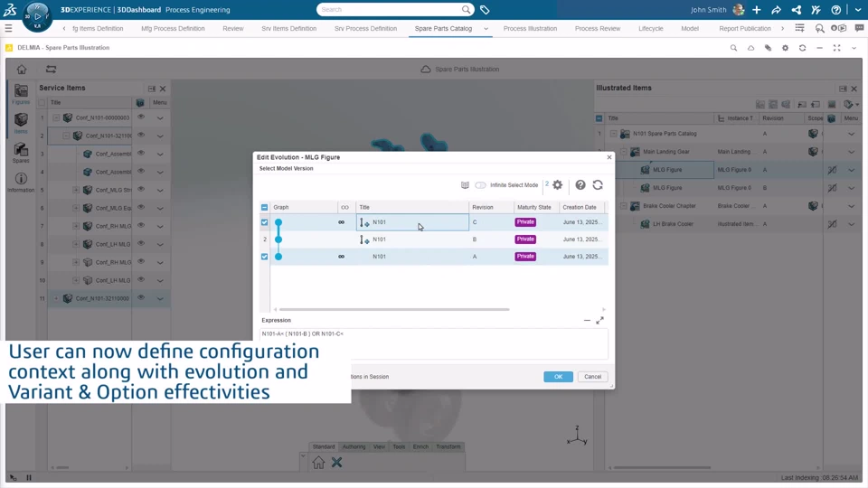Viewport: 868px width, 488px height.
Task: Cancel the Edit Evolution dialog
Action: 592,377
